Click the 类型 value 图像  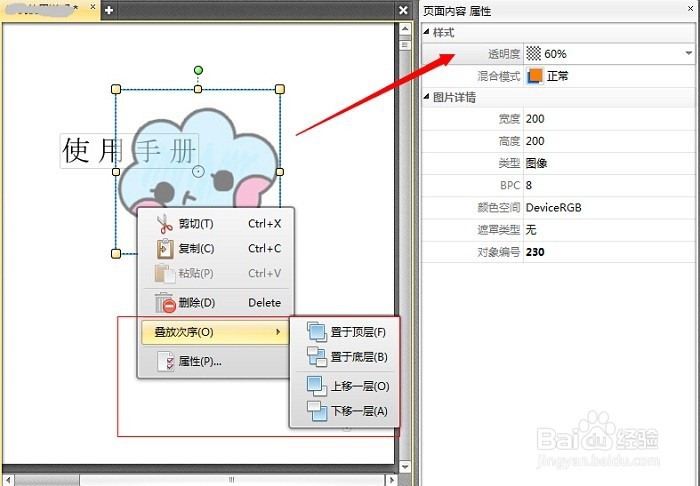[x=536, y=163]
